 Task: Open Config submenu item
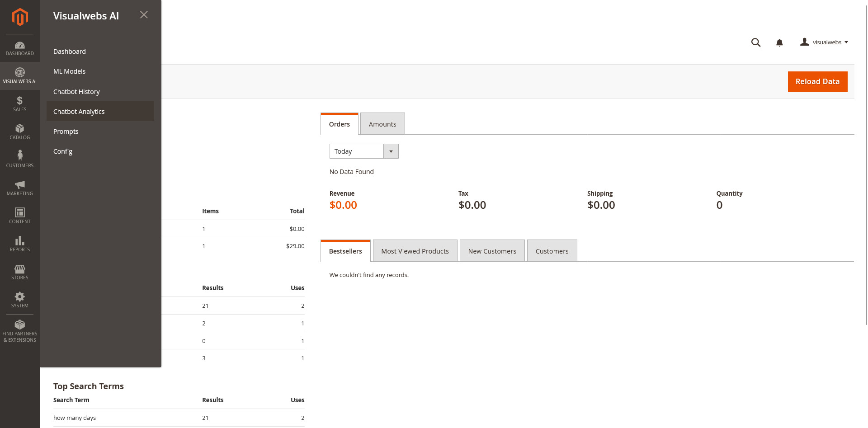pos(100,151)
